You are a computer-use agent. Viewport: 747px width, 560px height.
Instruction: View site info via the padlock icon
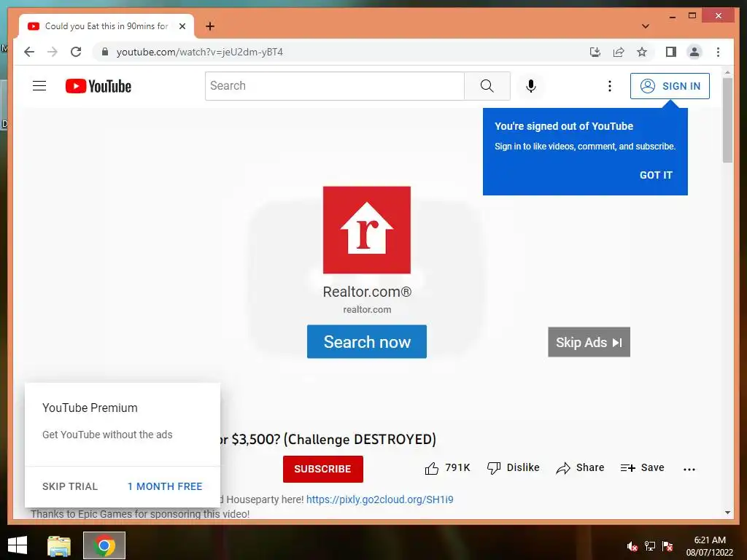coord(105,52)
